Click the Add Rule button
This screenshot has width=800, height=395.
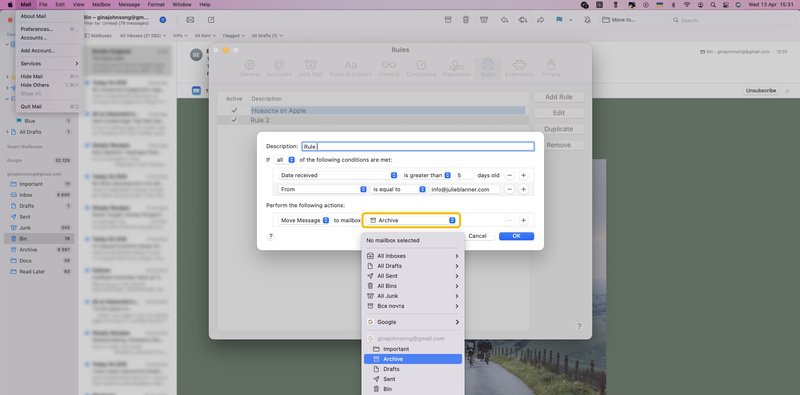click(x=559, y=97)
